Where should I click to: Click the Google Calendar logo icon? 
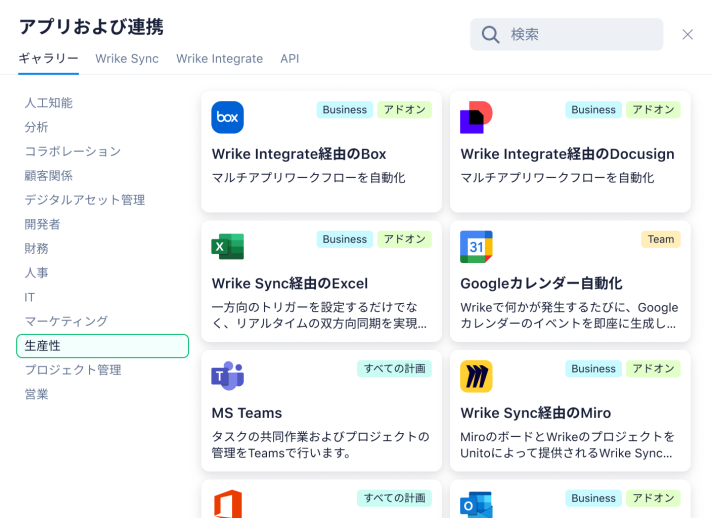(476, 247)
